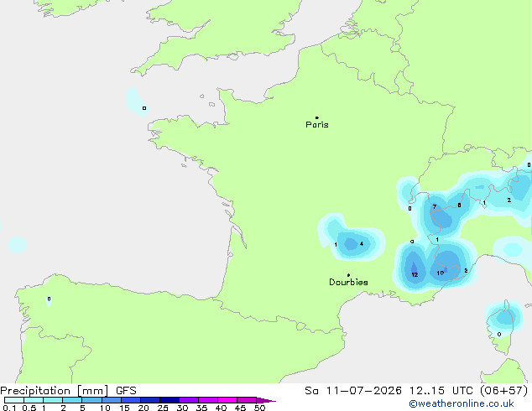
Task: Pick the legend swatch between 10 and 15
Action: click(112, 400)
